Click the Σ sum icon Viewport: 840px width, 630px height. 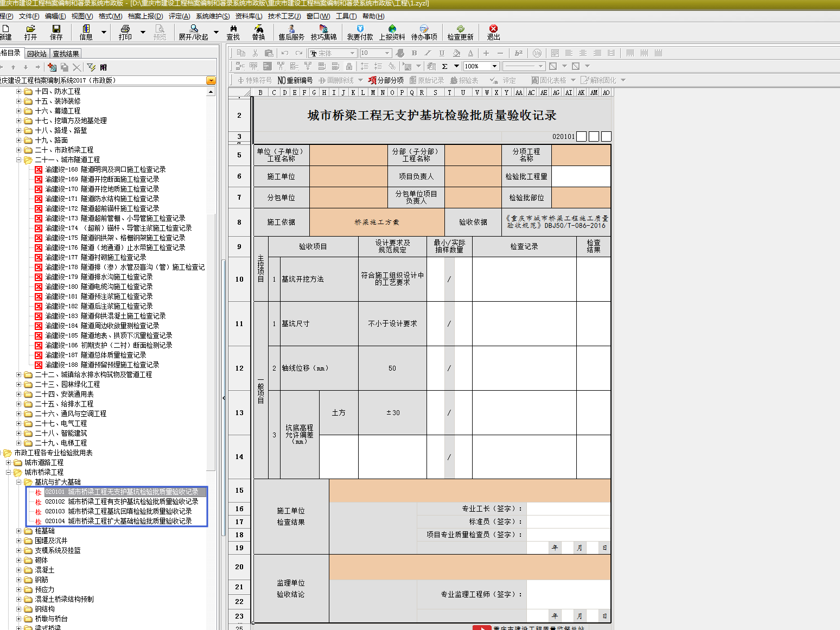click(444, 66)
